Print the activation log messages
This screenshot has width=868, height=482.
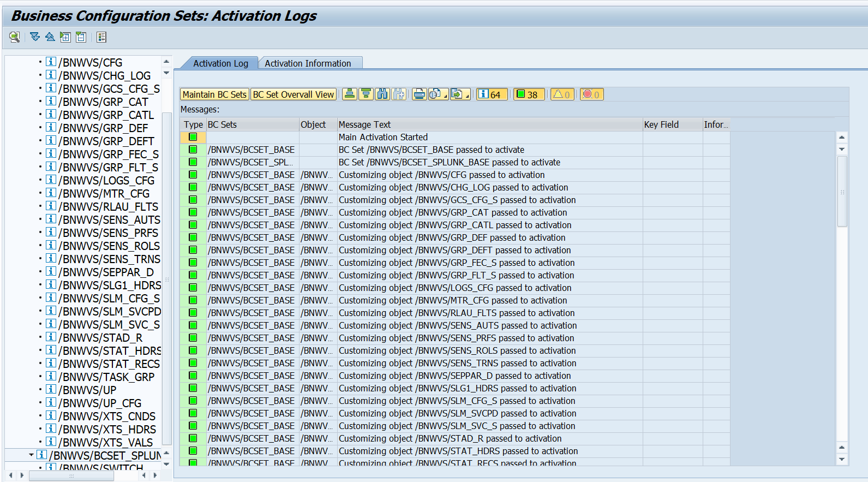click(x=419, y=94)
